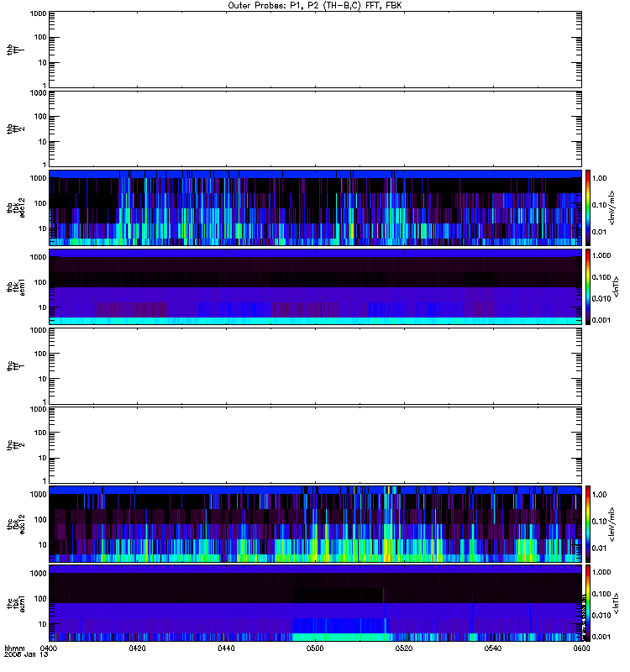Click the '2008 Jan 13' date label
Screen dimensions: 630x672
[x=26, y=654]
